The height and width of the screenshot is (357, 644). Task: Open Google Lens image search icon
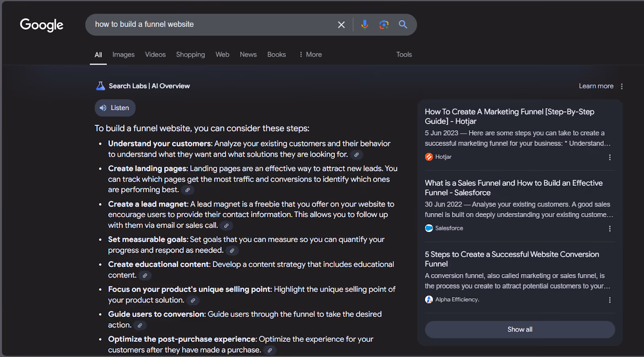(x=384, y=25)
